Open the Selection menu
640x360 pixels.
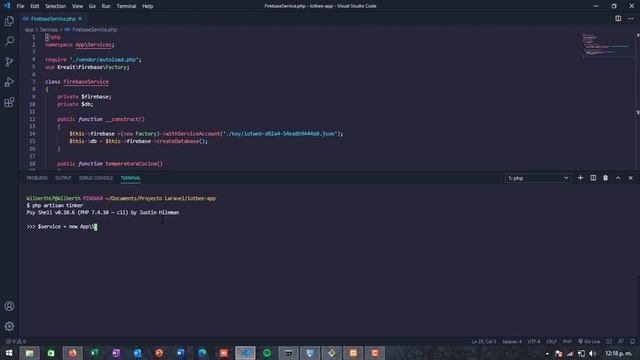(x=55, y=6)
